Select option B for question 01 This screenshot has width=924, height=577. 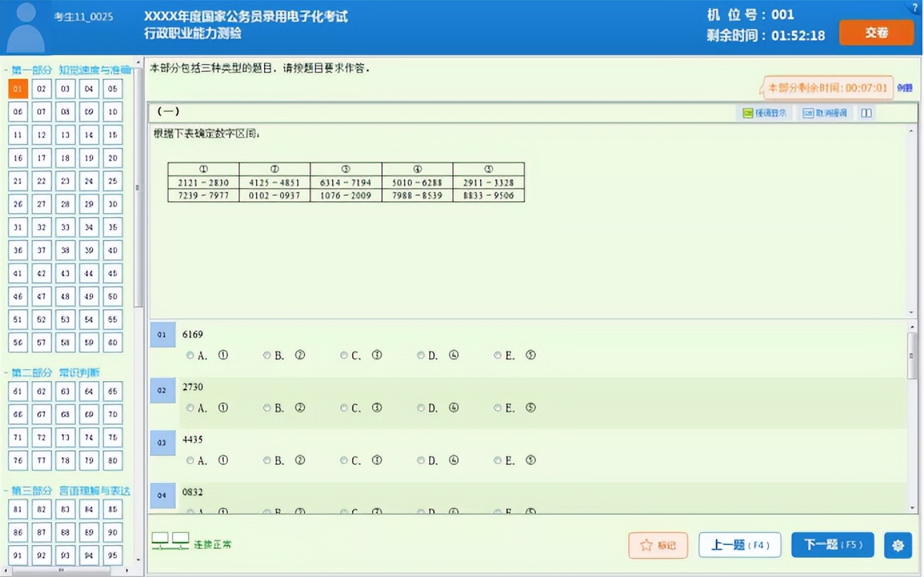click(267, 355)
